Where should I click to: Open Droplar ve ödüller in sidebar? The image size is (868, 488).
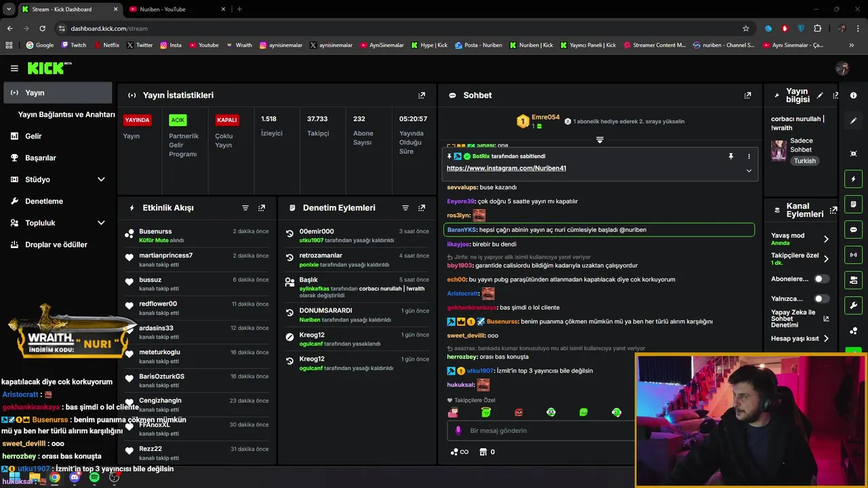tap(58, 245)
